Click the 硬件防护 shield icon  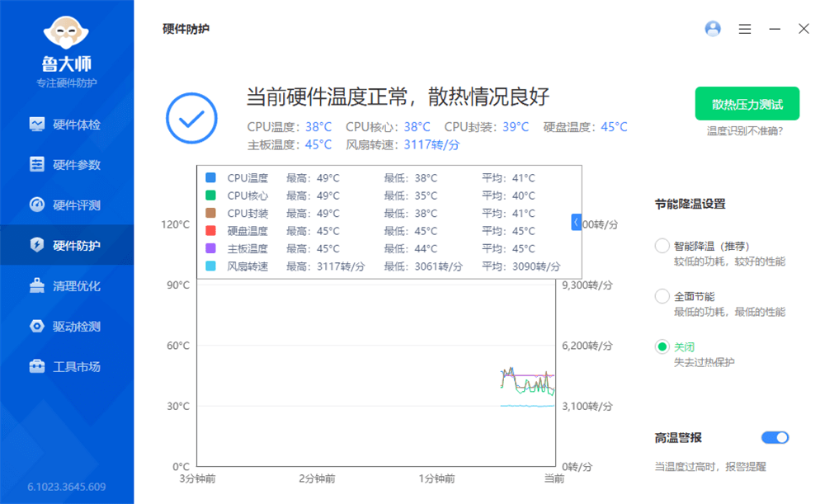(38, 245)
